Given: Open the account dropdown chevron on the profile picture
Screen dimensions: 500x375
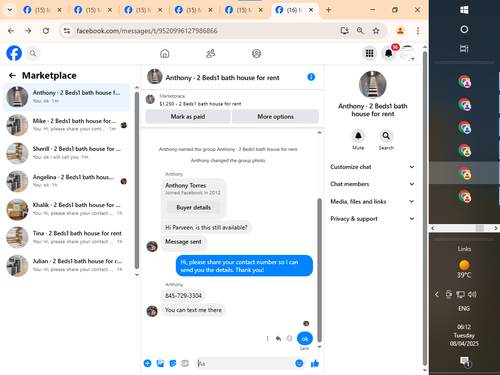Looking at the screenshot, I should pyautogui.click(x=413, y=59).
